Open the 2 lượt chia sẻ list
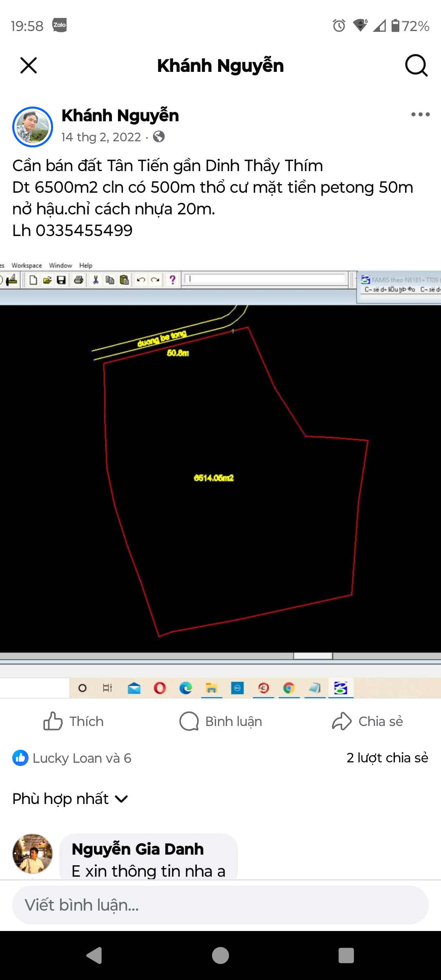 coord(387,758)
